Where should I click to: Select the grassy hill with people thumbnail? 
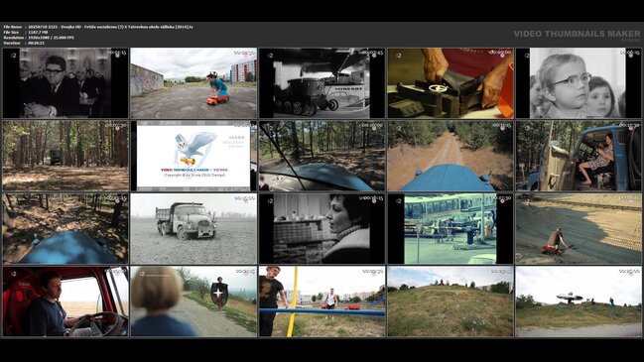[x=451, y=302]
